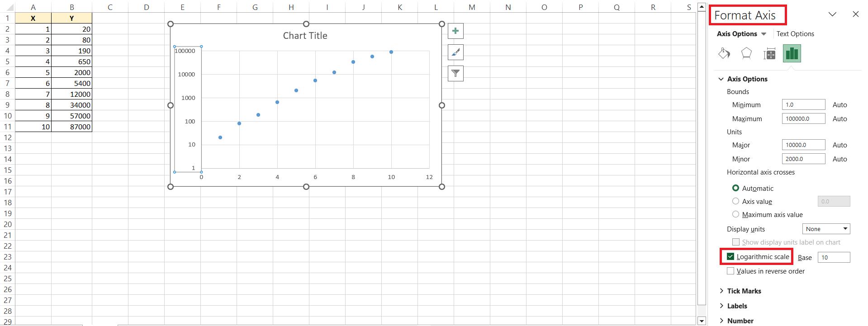The image size is (868, 326).
Task: Open the Chart Styles paintbrush button
Action: [455, 52]
